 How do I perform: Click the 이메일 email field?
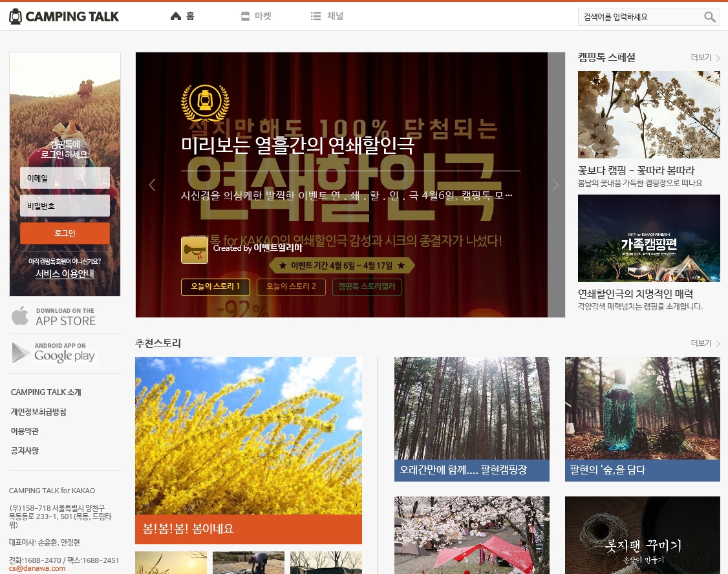coord(65,178)
